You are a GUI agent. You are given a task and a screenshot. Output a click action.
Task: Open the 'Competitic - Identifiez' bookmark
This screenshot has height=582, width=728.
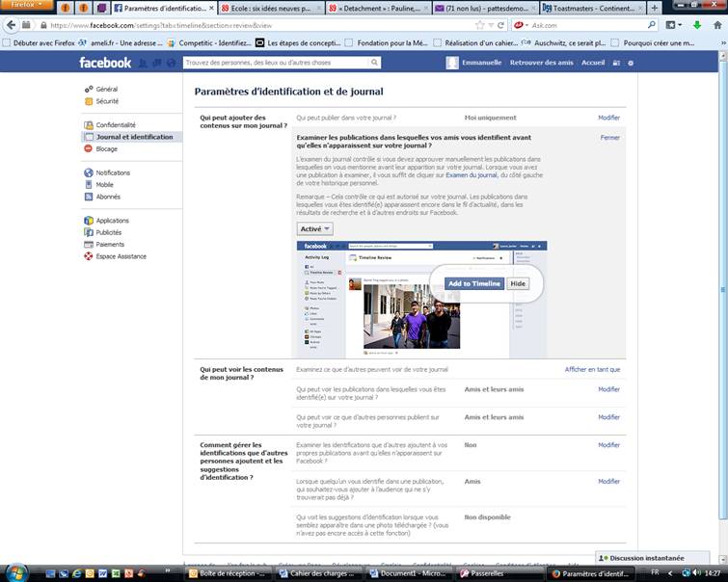point(209,43)
